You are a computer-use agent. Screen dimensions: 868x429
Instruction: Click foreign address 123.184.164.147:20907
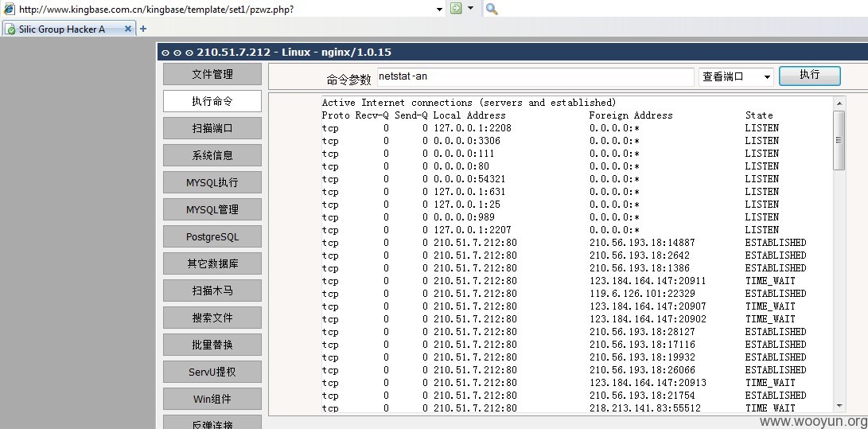point(648,306)
